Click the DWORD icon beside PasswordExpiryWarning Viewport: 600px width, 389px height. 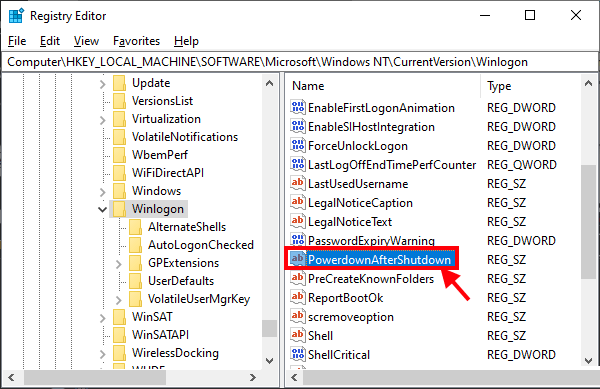point(298,241)
